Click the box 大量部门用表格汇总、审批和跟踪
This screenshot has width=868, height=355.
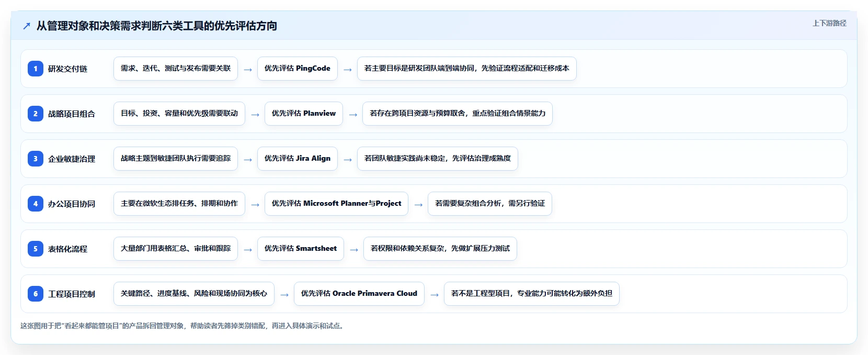point(176,249)
